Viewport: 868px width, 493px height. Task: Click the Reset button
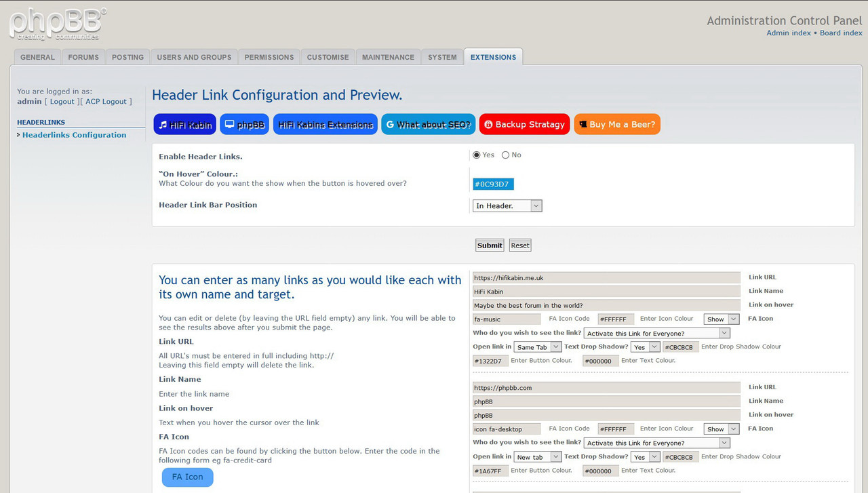[x=520, y=245]
